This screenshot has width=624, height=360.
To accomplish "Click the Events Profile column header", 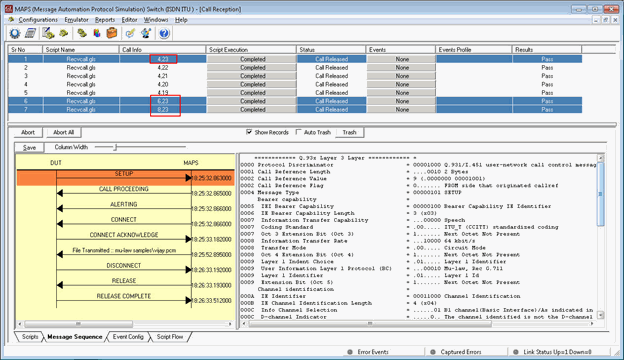I will coord(474,50).
